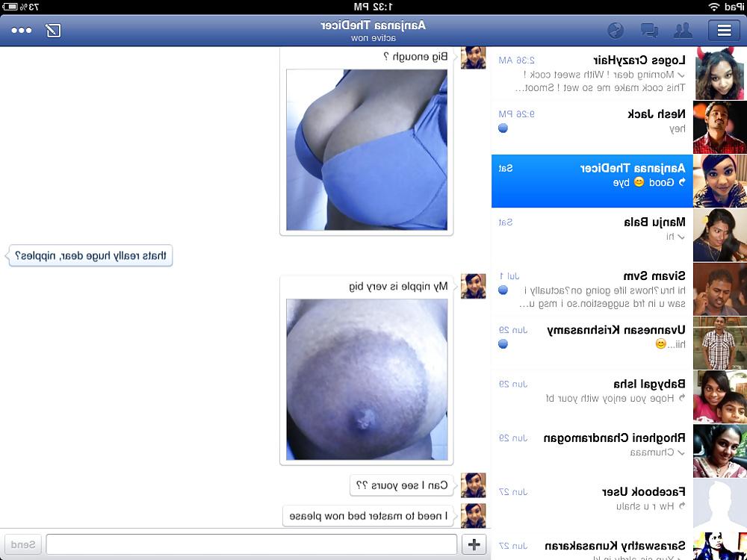Tap Loges CrazyHair's profile picture

tap(720, 73)
